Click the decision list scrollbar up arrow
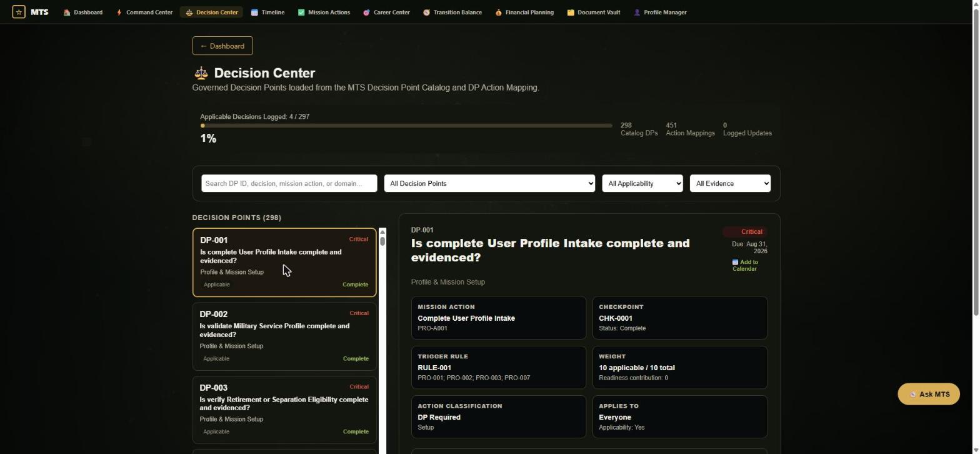 382,232
